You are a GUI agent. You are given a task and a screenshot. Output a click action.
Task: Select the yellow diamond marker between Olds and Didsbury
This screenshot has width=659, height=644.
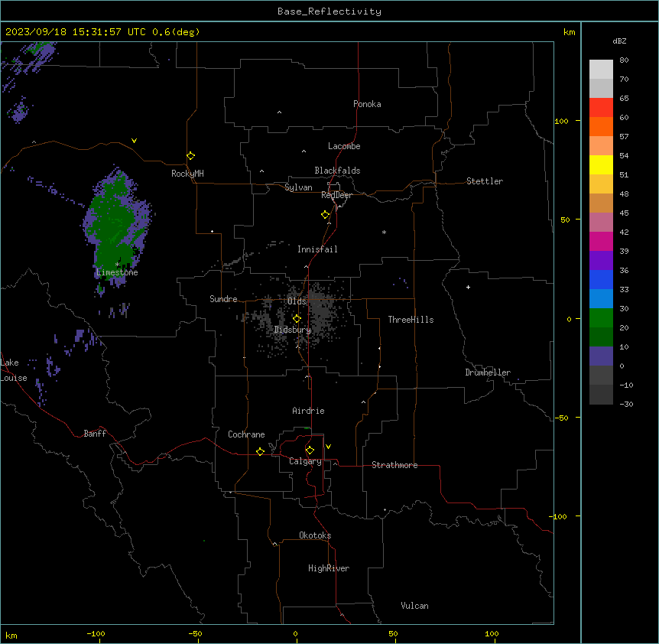297,319
